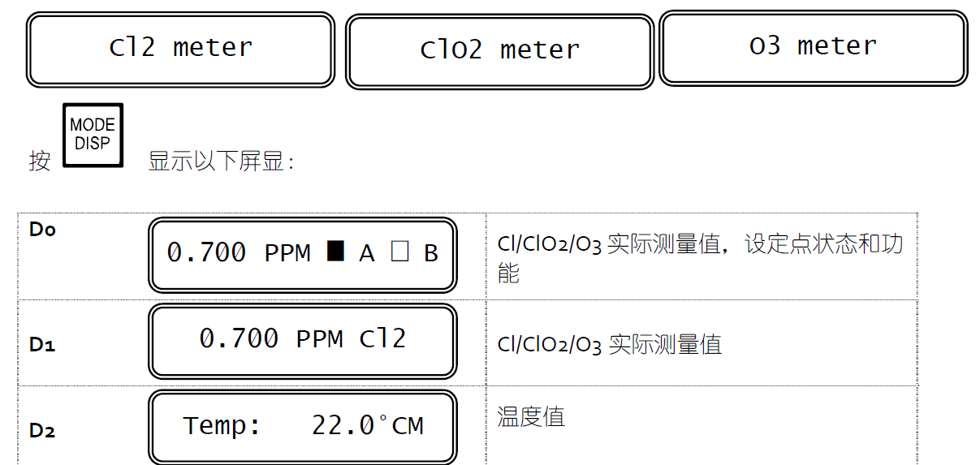Click the 0.700 PPM Cl2 display screen
This screenshot has width=980, height=465.
(302, 339)
